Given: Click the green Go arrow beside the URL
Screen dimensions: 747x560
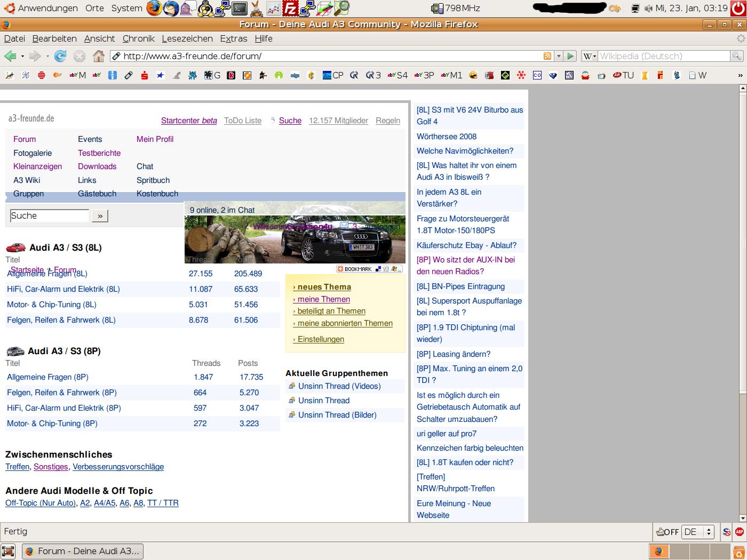Looking at the screenshot, I should coord(570,56).
